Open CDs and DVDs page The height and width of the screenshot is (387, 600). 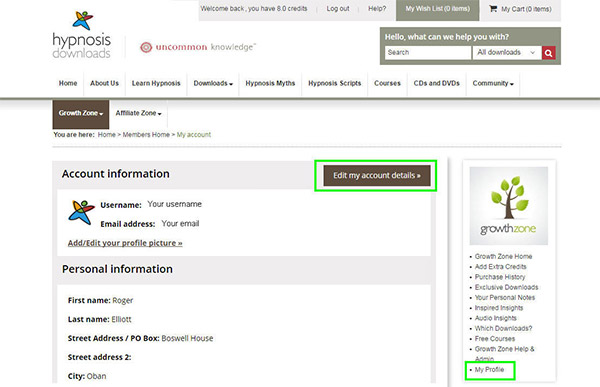[437, 83]
